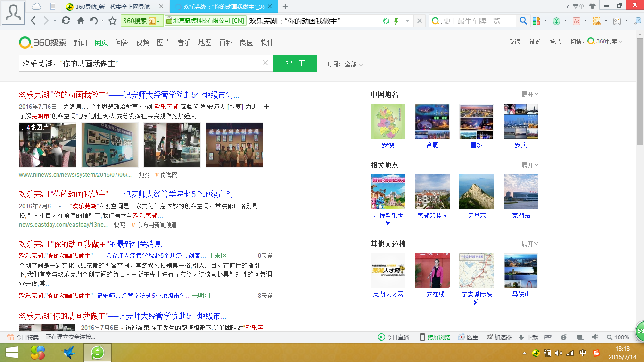Bookmark this page with the star icon
This screenshot has width=644, height=362.
[112, 21]
